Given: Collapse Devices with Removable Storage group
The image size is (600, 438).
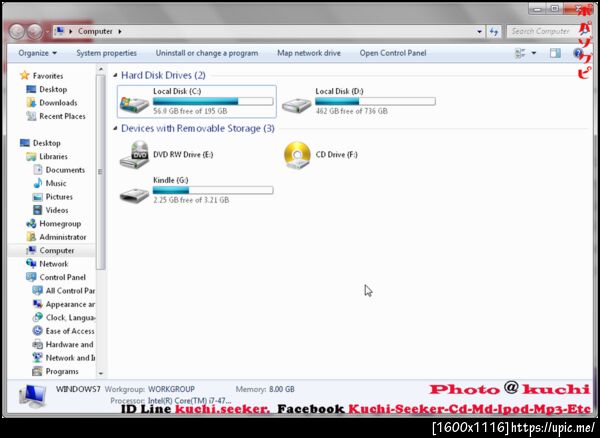Looking at the screenshot, I should click(x=115, y=129).
